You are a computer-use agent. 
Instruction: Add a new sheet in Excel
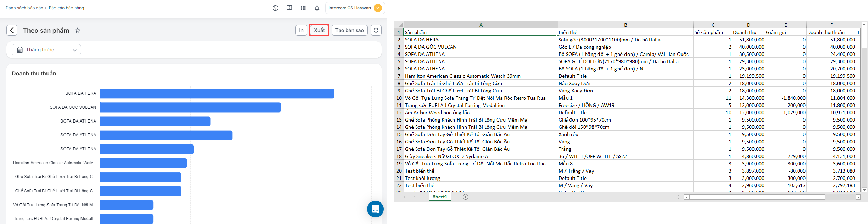(x=466, y=197)
